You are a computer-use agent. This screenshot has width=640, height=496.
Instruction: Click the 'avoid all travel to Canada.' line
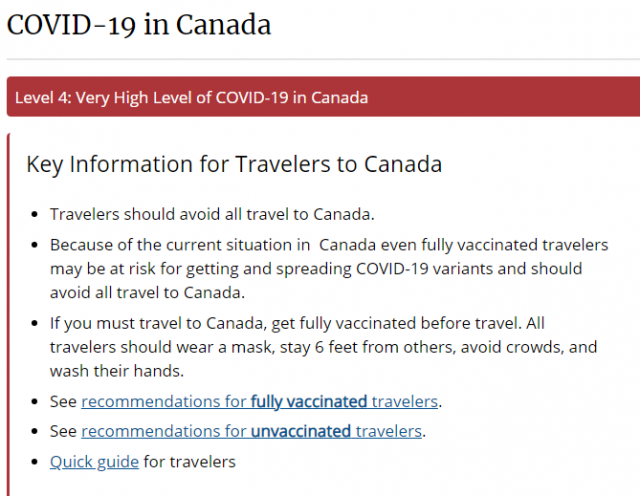pyautogui.click(x=147, y=293)
